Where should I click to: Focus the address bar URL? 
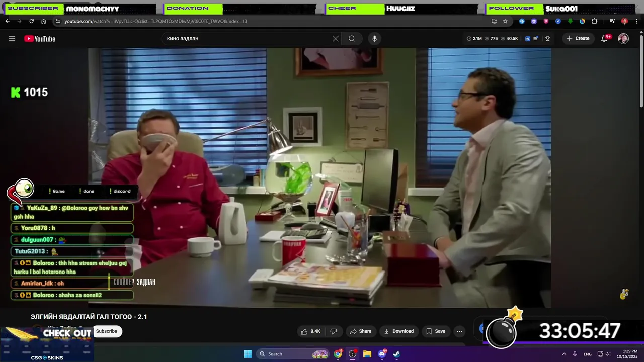coord(155,21)
